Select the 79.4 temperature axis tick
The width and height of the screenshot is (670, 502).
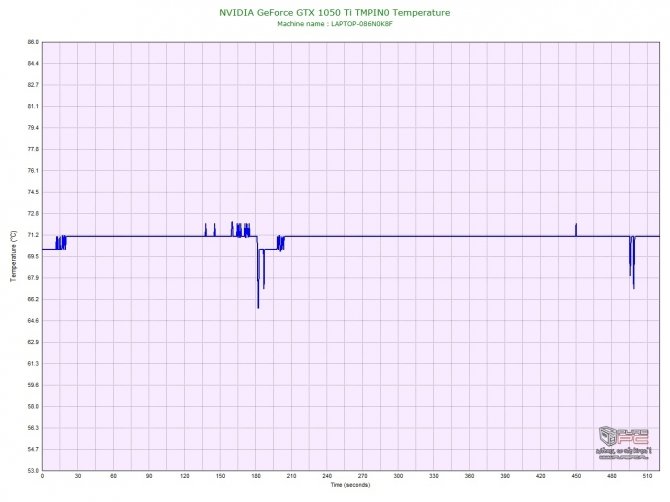pos(33,128)
